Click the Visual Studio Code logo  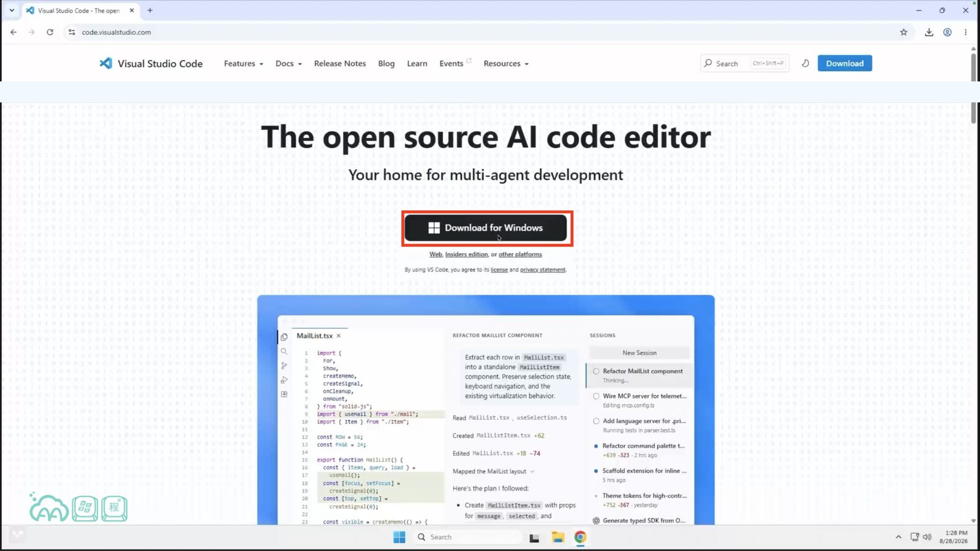point(151,63)
